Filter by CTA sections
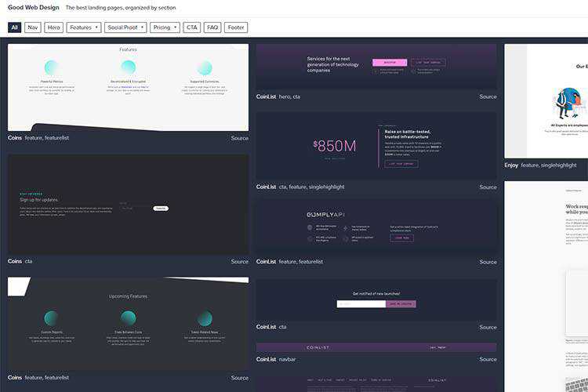This screenshot has height=392, width=588. [192, 27]
